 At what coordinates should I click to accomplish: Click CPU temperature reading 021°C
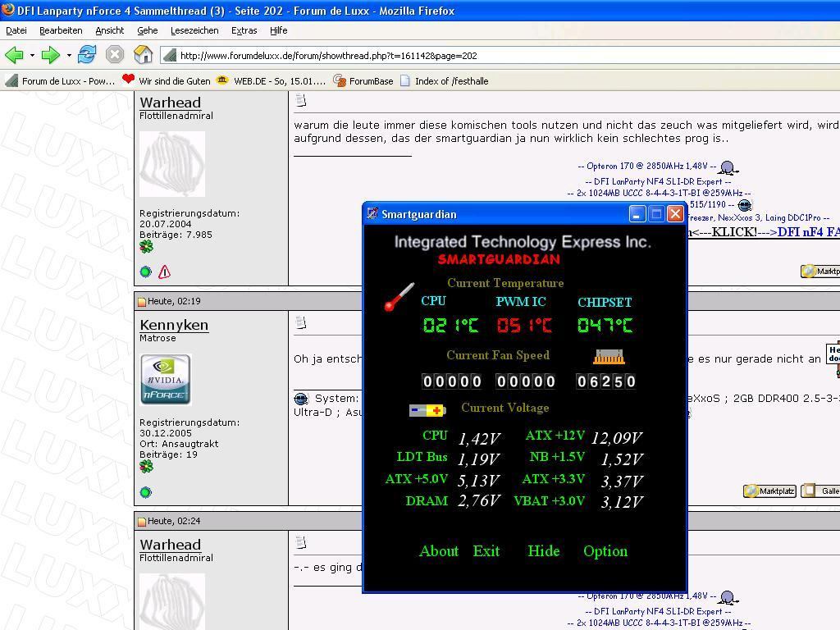click(x=450, y=325)
